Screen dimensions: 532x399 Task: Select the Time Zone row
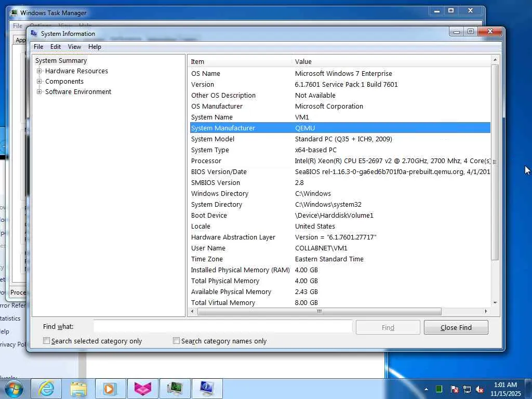[340, 259]
